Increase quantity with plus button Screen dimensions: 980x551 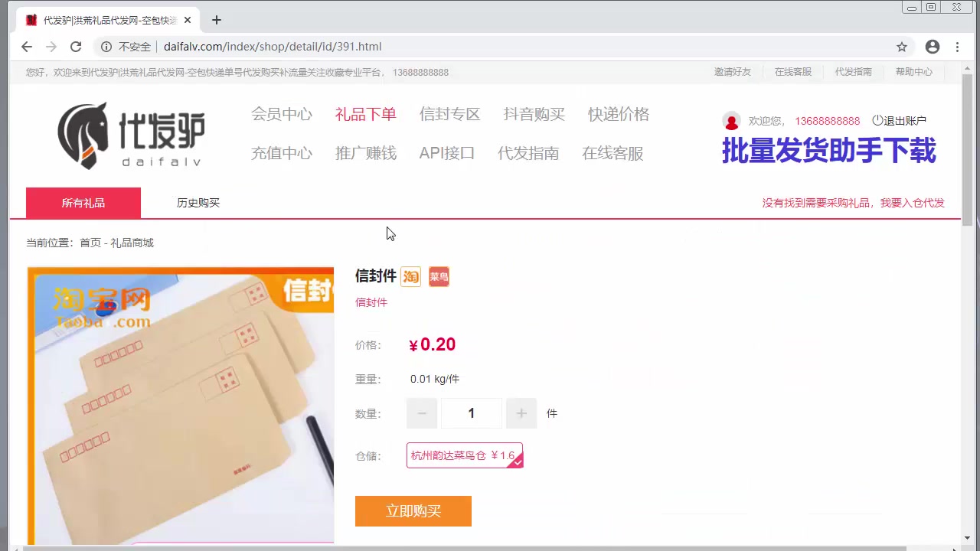tap(521, 413)
